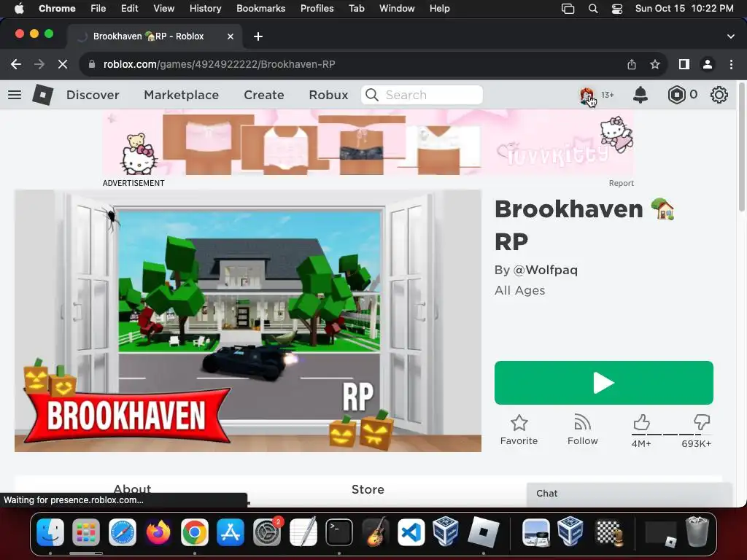Toggle the Chrome side panel
Screen dimensions: 747x560
click(684, 64)
